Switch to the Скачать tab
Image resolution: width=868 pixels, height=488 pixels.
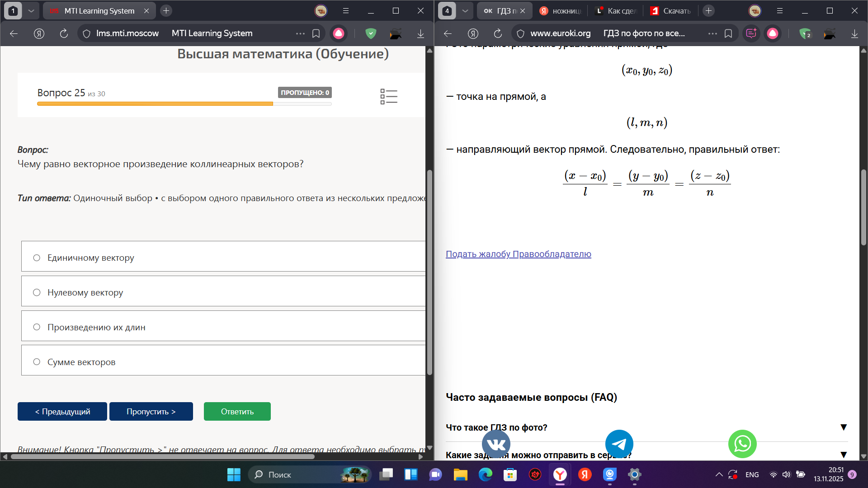pyautogui.click(x=670, y=11)
